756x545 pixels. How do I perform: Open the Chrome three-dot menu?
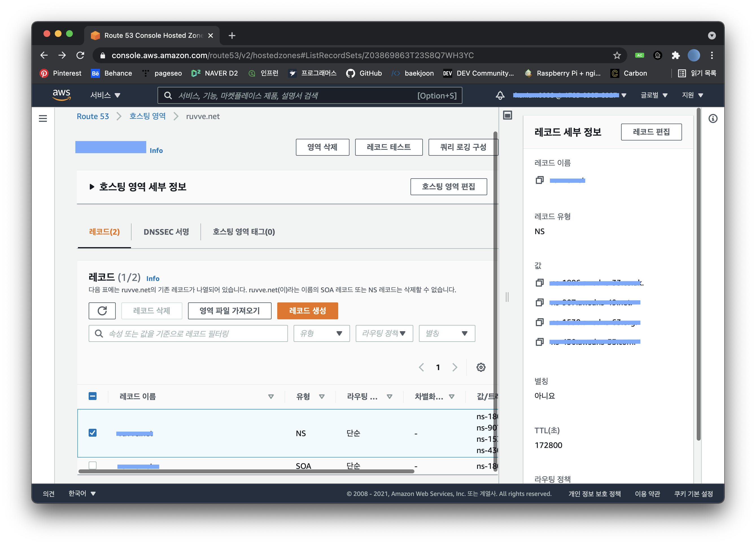712,55
